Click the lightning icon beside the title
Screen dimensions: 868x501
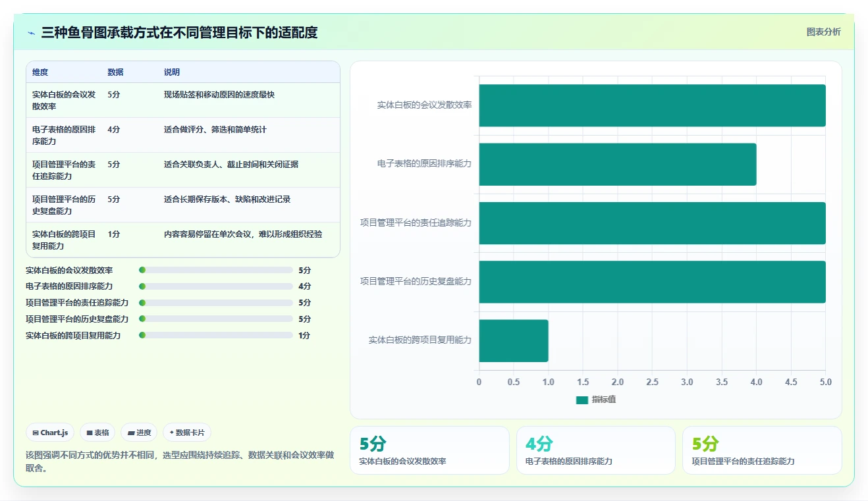(32, 33)
